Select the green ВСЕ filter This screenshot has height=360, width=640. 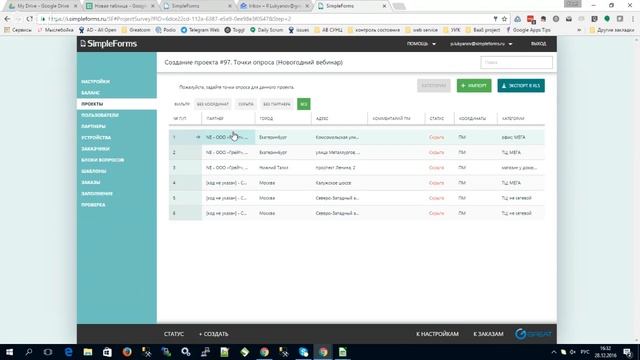304,104
